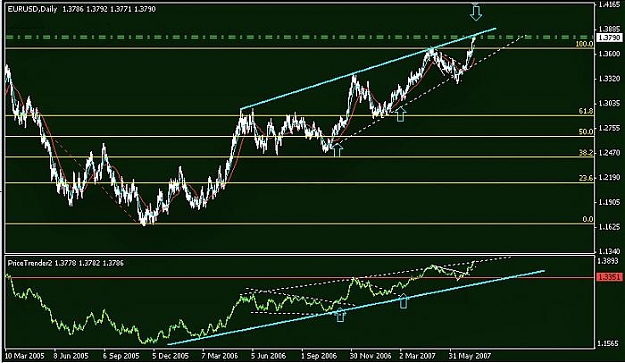Click the EURUSD,Daily chart title
625x363 pixels.
(x=32, y=9)
